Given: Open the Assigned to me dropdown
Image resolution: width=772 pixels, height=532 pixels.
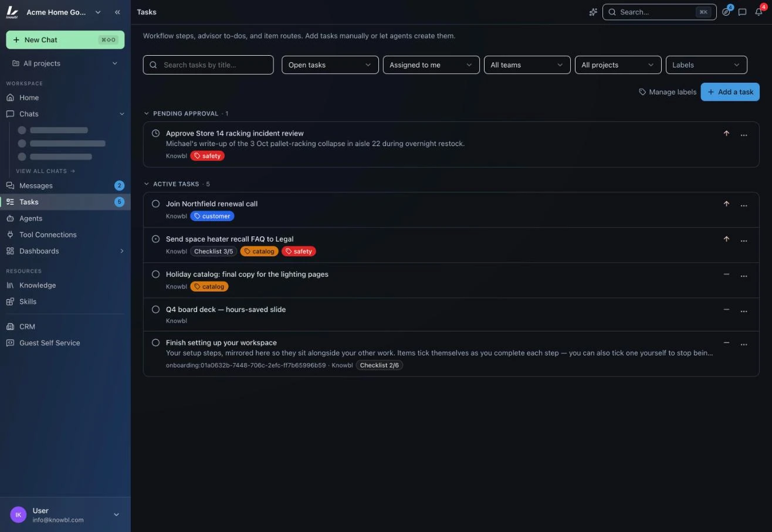Looking at the screenshot, I should [431, 65].
